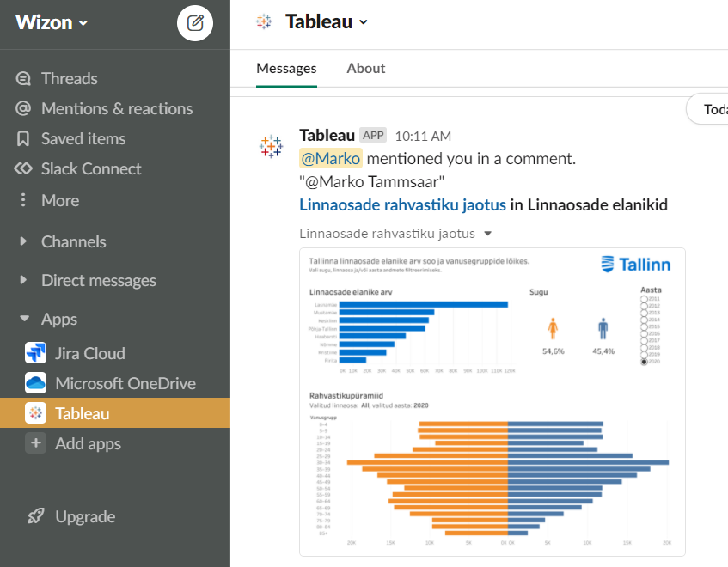Click the Today date button

[x=707, y=109]
